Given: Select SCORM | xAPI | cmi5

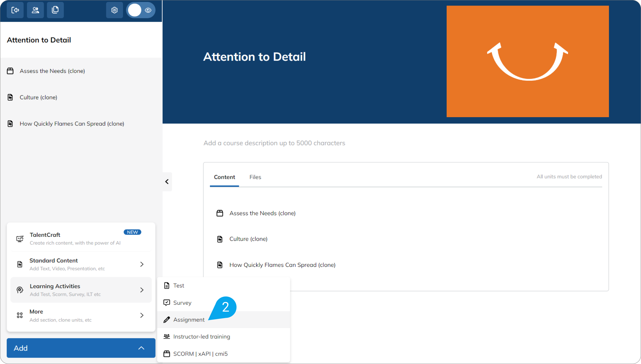Looking at the screenshot, I should tap(200, 353).
